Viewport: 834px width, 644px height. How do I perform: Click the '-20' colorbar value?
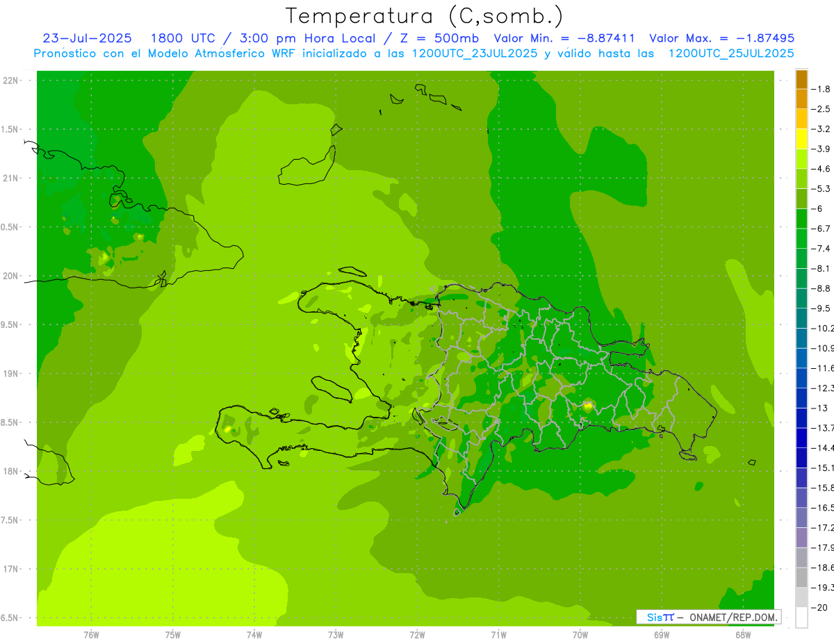point(819,607)
